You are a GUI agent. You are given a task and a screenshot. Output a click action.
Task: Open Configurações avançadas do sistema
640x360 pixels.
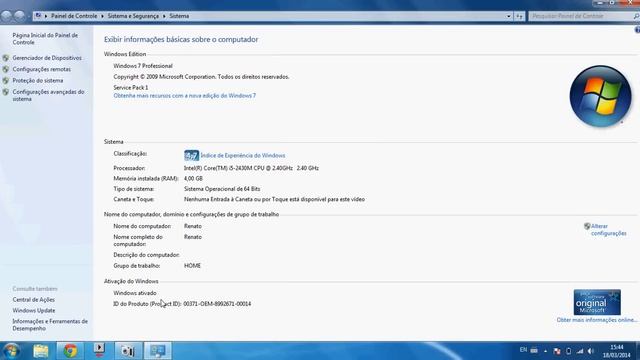48,96
